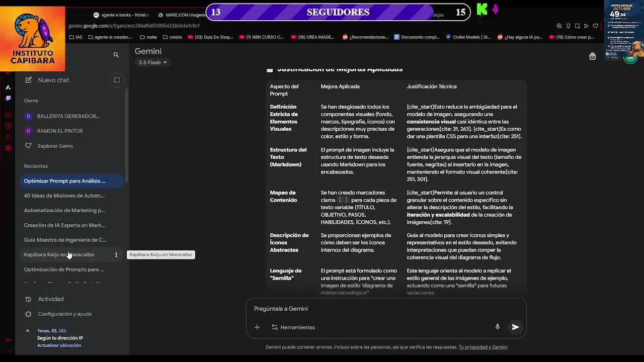
Task: Open Twitch icon in browser sidebar
Action: (8, 99)
